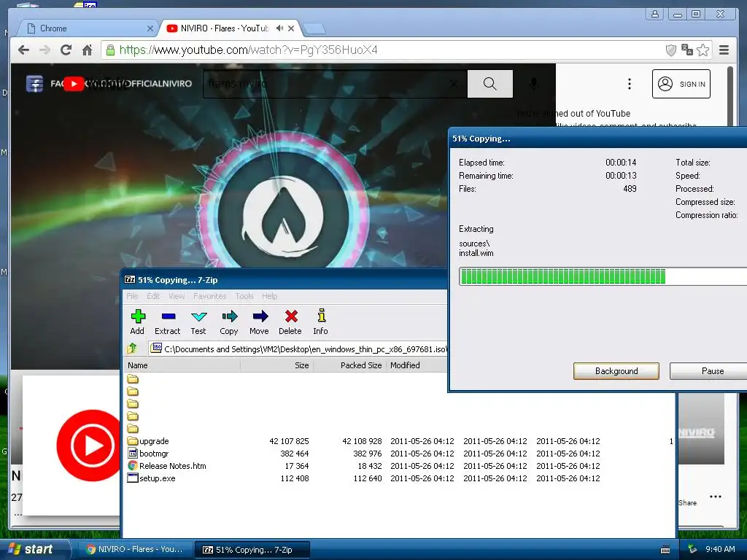Click the YouTube SIGN IN button
Screen dimensions: 747x560
pyautogui.click(x=681, y=84)
